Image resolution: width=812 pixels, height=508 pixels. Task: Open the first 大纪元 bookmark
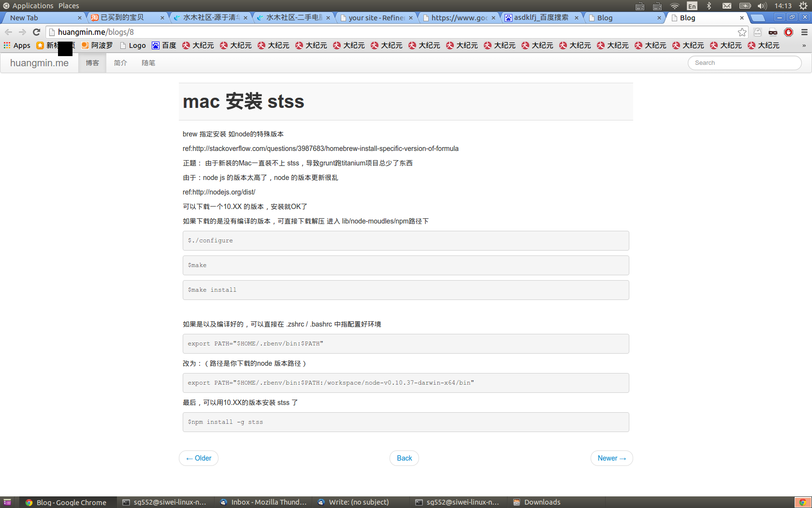tap(198, 45)
